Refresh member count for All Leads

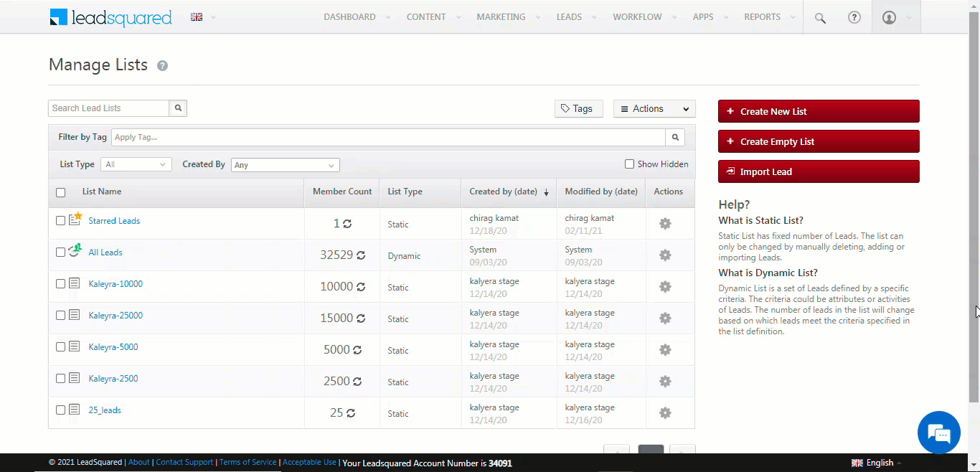[x=361, y=255]
